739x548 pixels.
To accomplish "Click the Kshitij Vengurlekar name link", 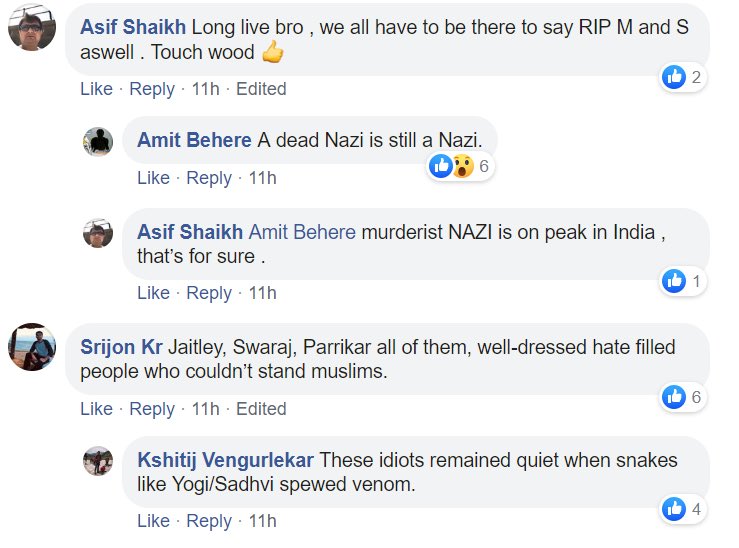I will [225, 460].
